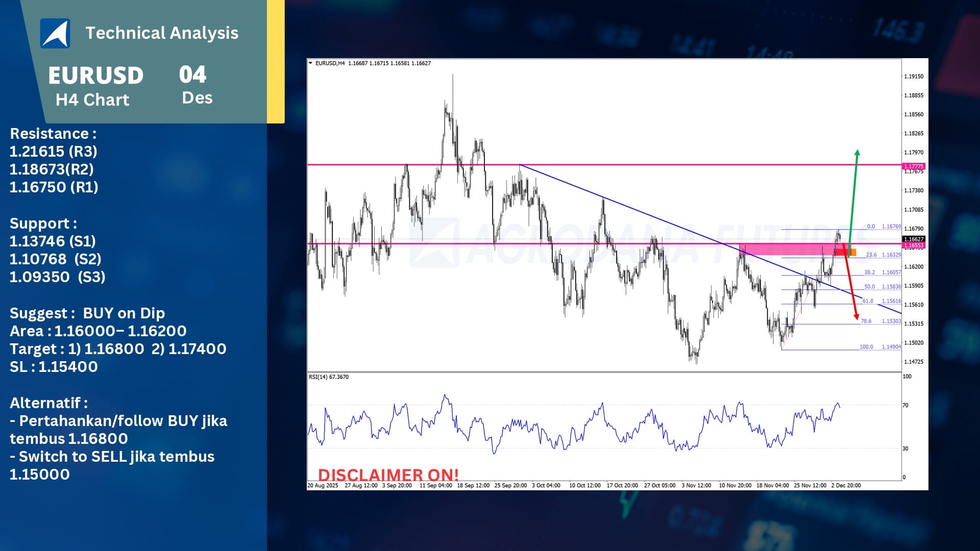The image size is (980, 551).
Task: Click the Technical Analysis header title
Action: (x=162, y=33)
